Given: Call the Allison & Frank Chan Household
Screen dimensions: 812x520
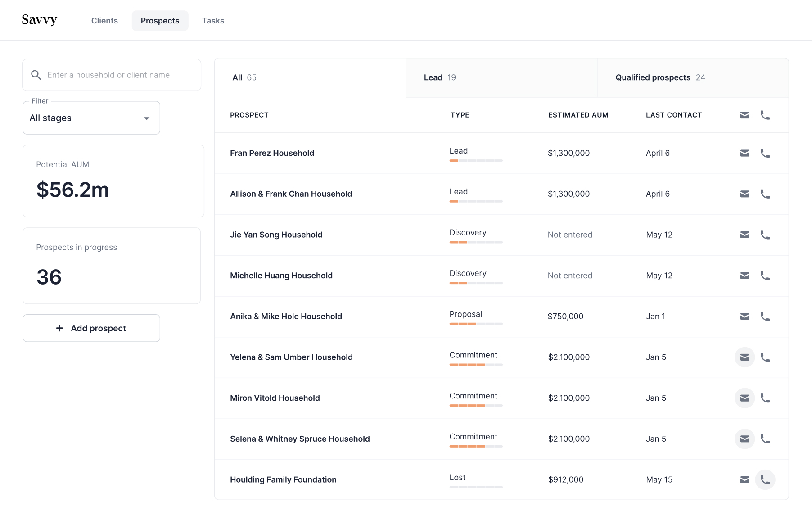Looking at the screenshot, I should (765, 194).
